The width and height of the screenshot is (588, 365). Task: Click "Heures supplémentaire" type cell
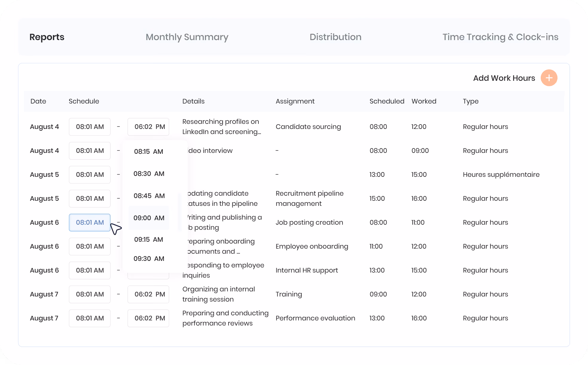[501, 175]
